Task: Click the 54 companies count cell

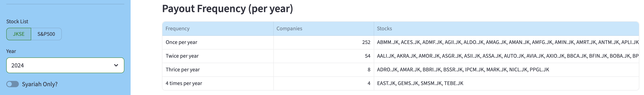Action: pyautogui.click(x=367, y=56)
